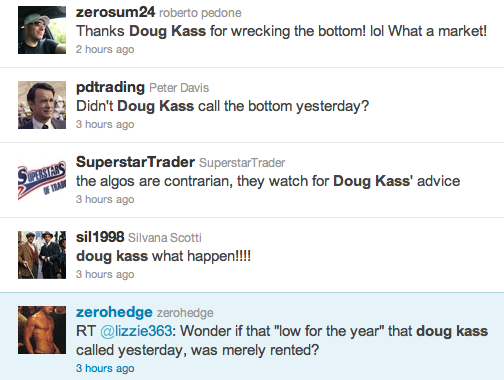Select the "call the bottom yesterday" tweet
The width and height of the screenshot is (504, 380).
click(x=222, y=106)
